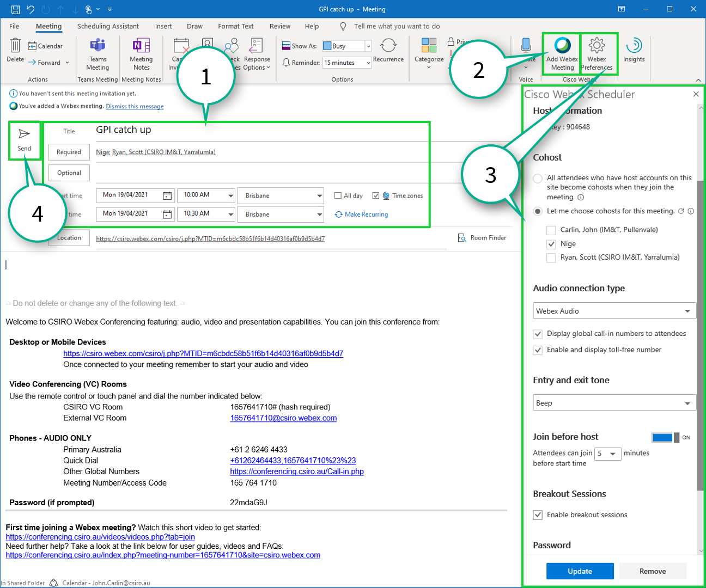Click the Save icon in the title bar
The height and width of the screenshot is (588, 706).
(x=15, y=9)
